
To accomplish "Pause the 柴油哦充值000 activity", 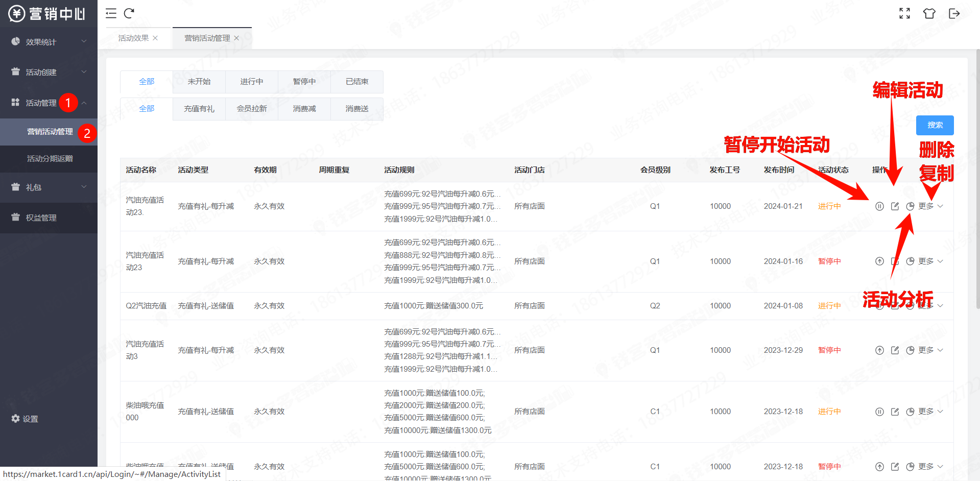I will click(879, 412).
